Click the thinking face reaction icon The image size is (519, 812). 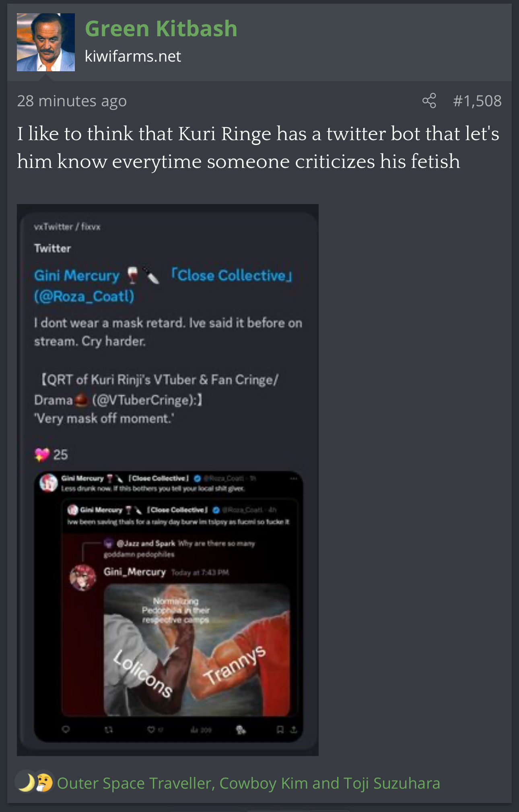44,783
